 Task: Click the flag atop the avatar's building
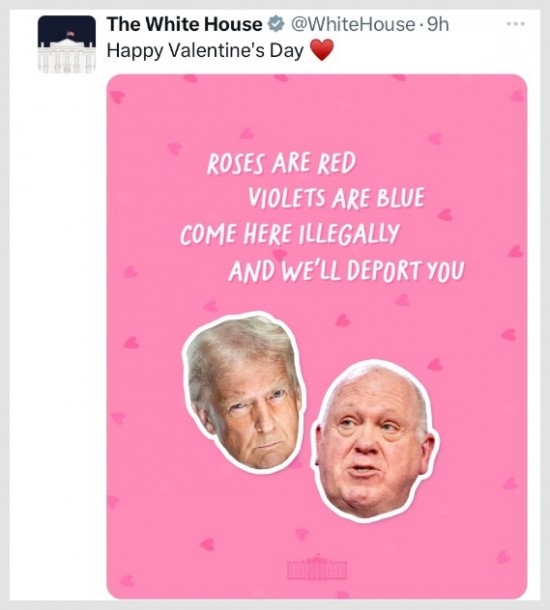tap(70, 34)
